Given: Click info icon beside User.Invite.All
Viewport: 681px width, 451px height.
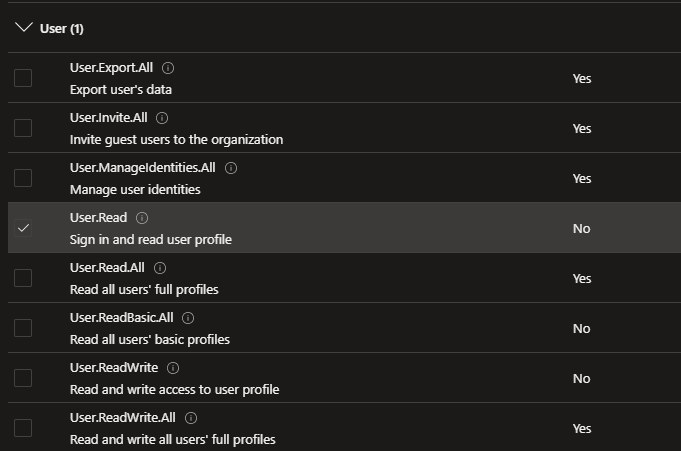Looking at the screenshot, I should (x=162, y=118).
